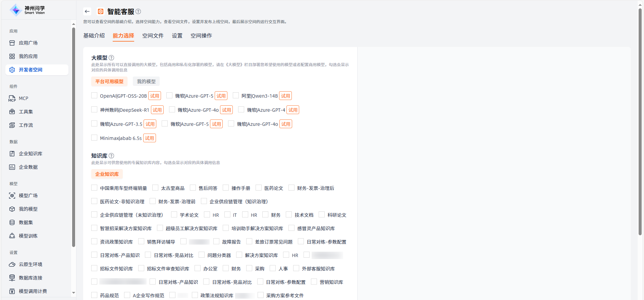
Task: Click the help icon beside 大模型 heading
Action: [x=111, y=58]
